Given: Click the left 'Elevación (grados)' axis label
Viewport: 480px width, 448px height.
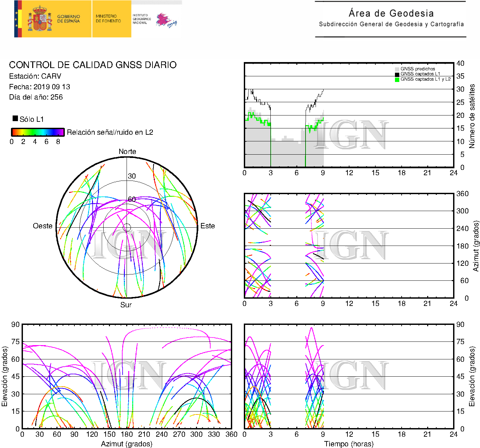Looking at the screenshot, I should (x=5, y=376).
